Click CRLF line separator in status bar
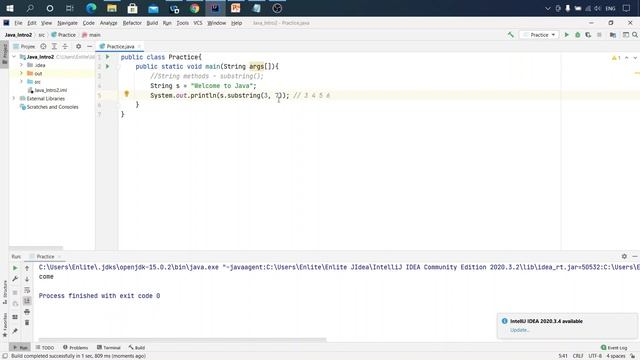Screen dimensions: 640x360 pyautogui.click(x=578, y=356)
